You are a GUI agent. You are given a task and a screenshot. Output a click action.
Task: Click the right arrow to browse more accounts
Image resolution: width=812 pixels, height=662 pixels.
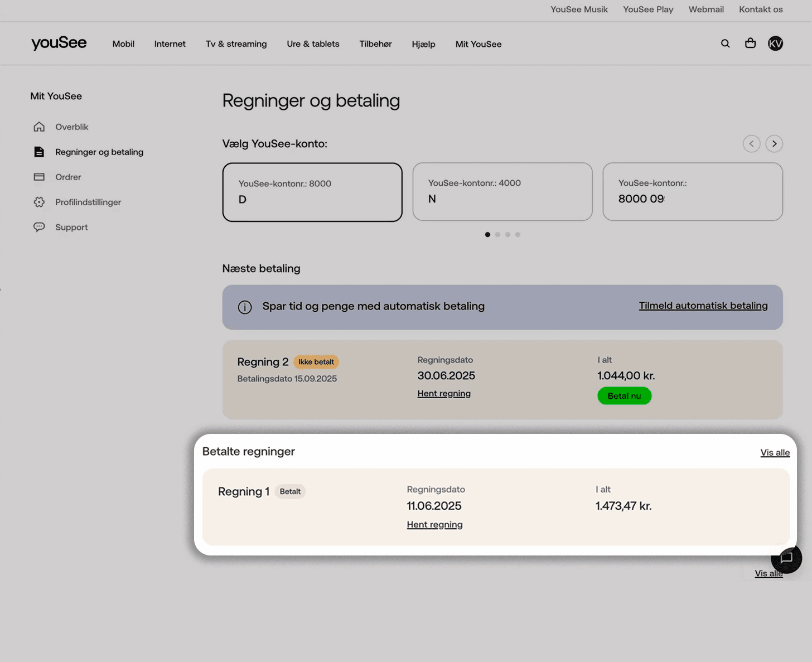[x=774, y=143]
